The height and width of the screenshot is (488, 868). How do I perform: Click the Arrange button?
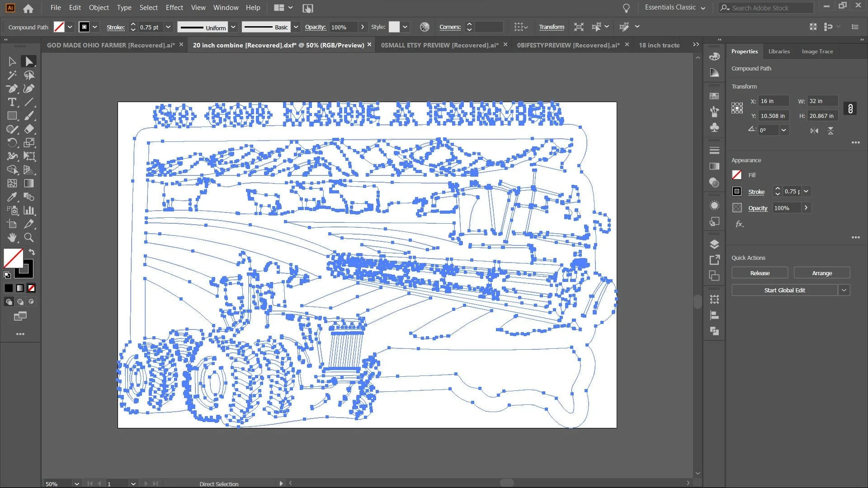(x=821, y=273)
